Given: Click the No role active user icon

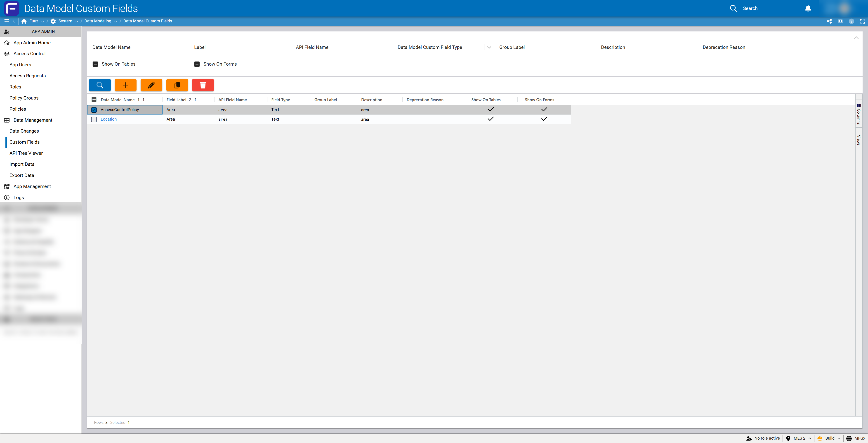Looking at the screenshot, I should [x=749, y=438].
